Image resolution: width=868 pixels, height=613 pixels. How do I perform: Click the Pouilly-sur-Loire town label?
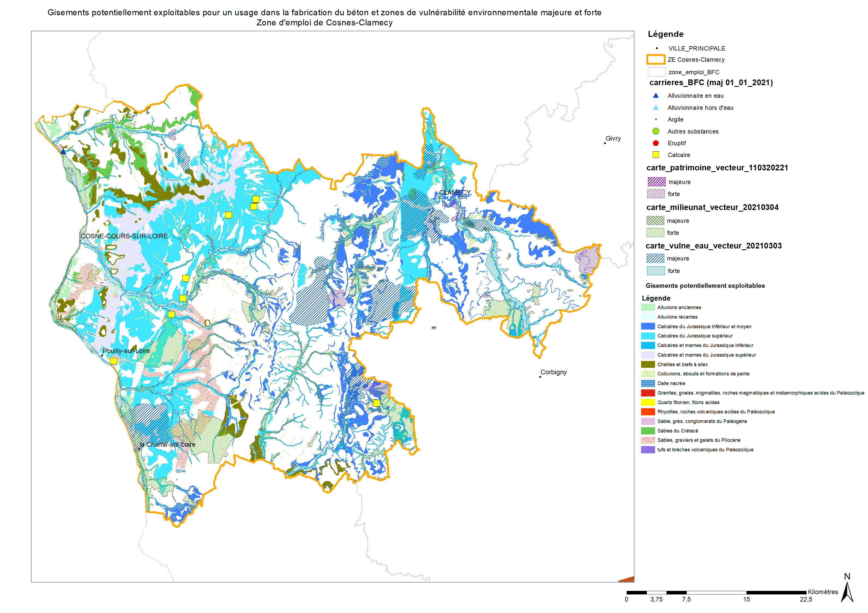126,351
